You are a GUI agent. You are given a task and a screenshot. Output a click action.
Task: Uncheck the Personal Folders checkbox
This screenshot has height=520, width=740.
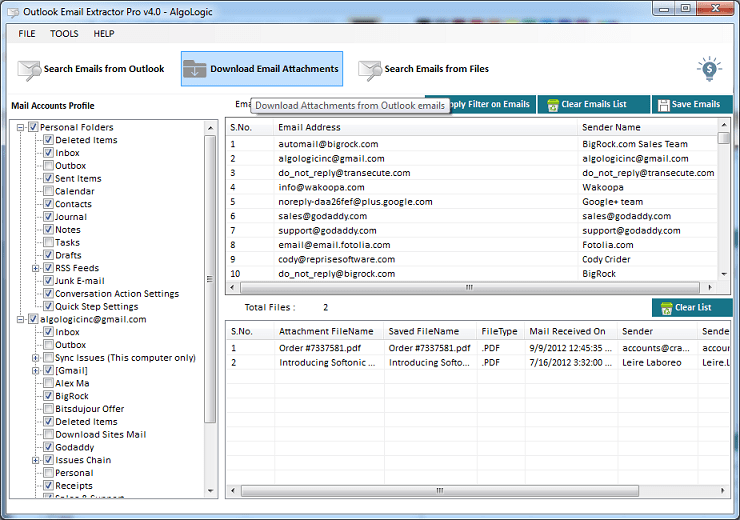[33, 127]
